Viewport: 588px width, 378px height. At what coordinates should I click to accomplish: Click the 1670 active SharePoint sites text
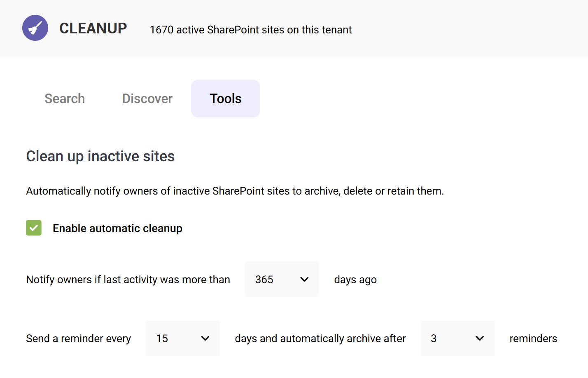[x=250, y=30]
